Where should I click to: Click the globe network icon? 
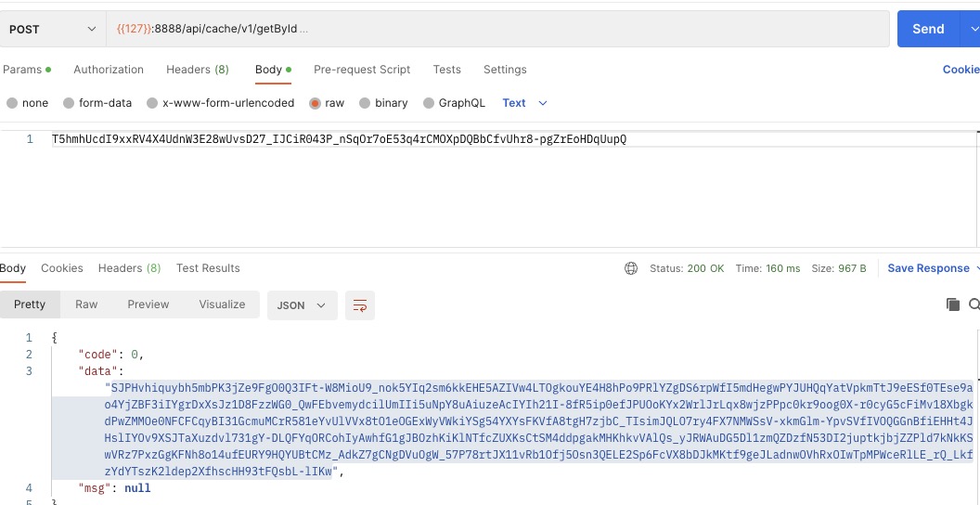click(x=631, y=268)
